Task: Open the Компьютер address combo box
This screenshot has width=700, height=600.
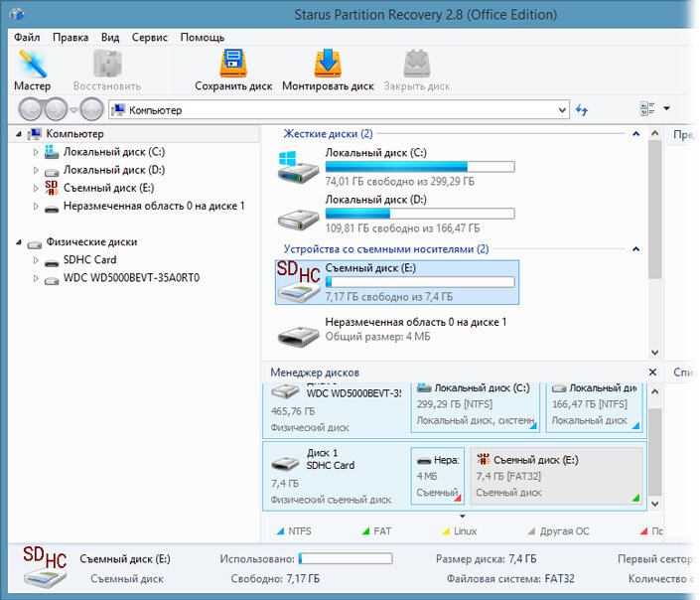Action: click(339, 110)
